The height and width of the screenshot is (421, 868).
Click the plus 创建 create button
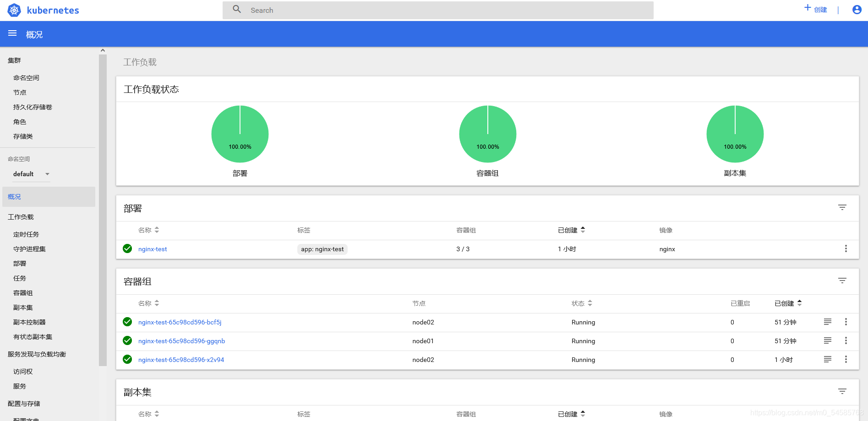[x=816, y=9]
